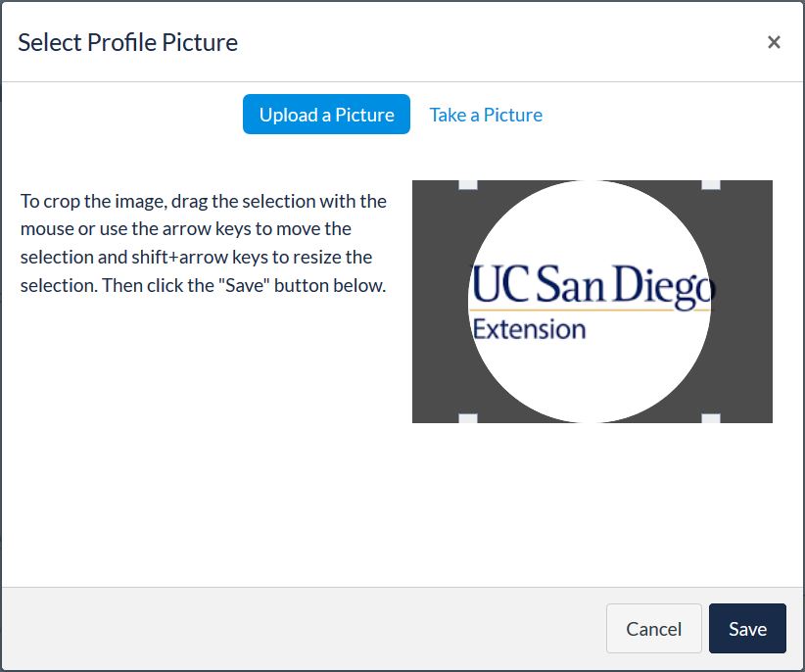This screenshot has width=805, height=672.
Task: Close the Select Profile Picture dialog
Action: (774, 41)
